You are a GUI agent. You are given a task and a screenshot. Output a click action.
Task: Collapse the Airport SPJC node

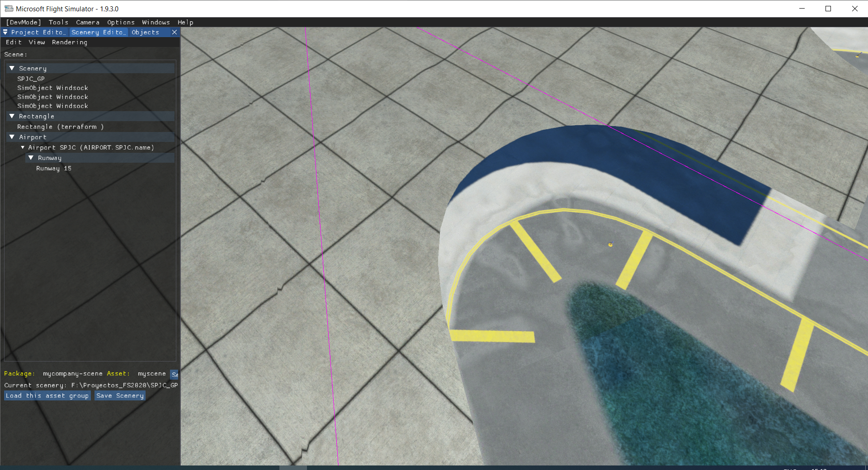[22, 147]
